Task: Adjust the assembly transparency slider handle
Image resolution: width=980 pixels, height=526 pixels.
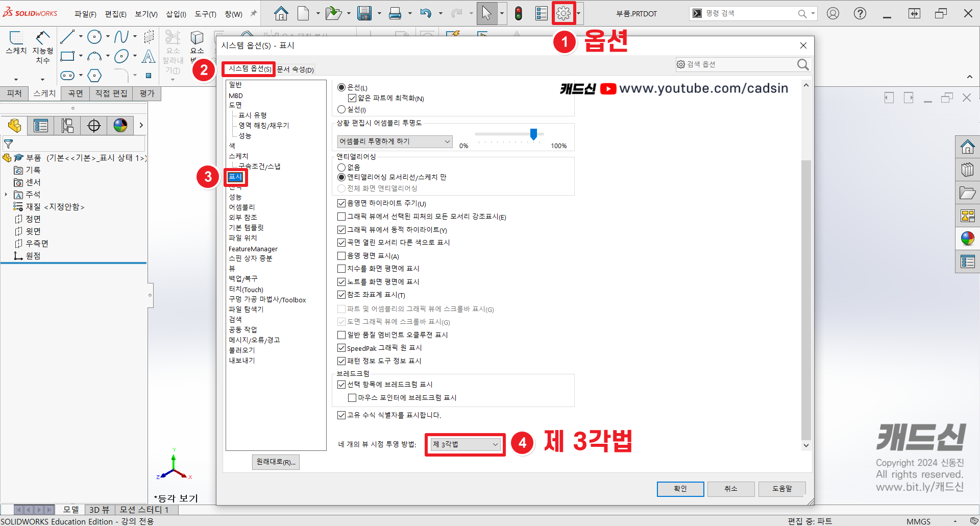Action: [533, 134]
